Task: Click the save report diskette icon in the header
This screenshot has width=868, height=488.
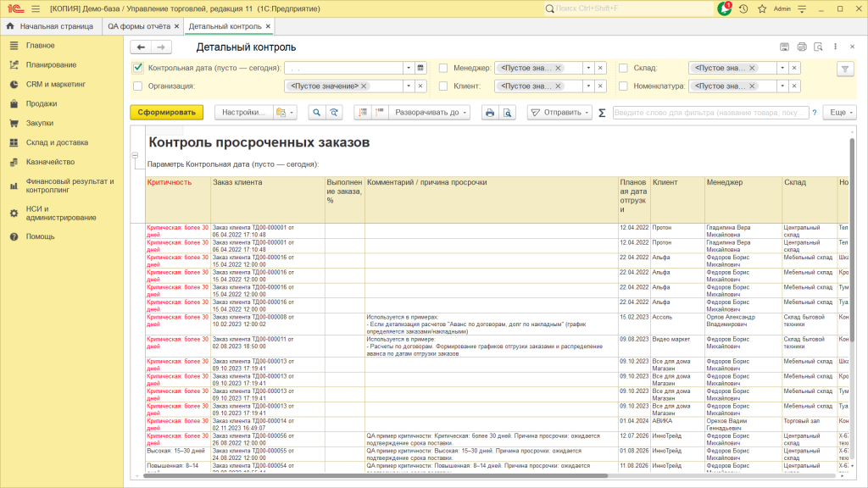Action: tap(784, 47)
